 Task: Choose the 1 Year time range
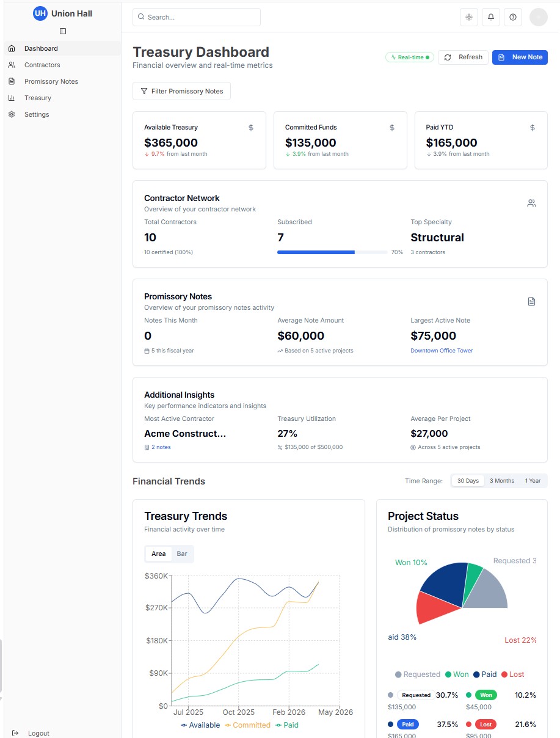[x=533, y=480]
